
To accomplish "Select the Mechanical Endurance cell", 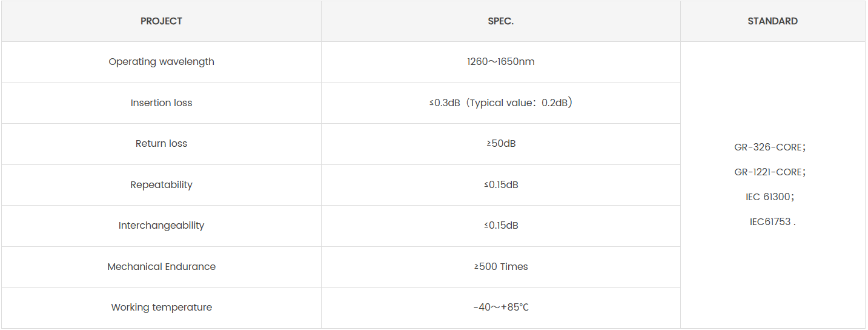I will (161, 267).
